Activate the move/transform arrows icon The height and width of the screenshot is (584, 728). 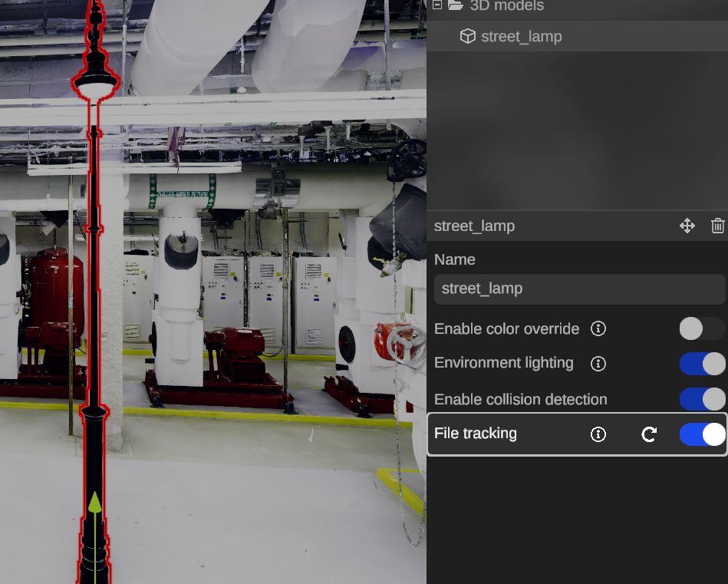click(687, 226)
